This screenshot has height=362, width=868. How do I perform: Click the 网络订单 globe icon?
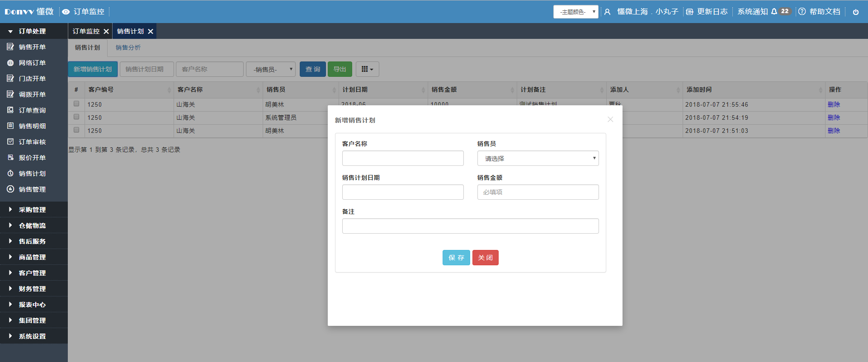pyautogui.click(x=10, y=63)
